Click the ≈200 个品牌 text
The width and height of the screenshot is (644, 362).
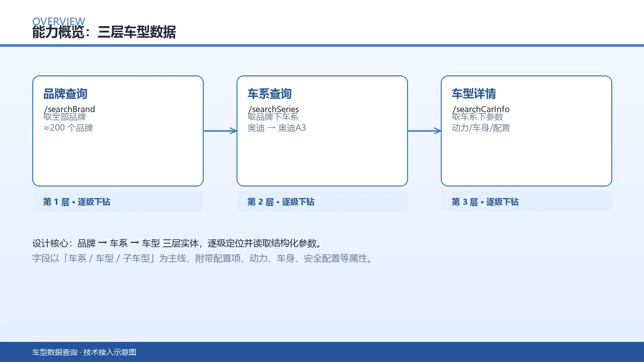click(x=68, y=128)
